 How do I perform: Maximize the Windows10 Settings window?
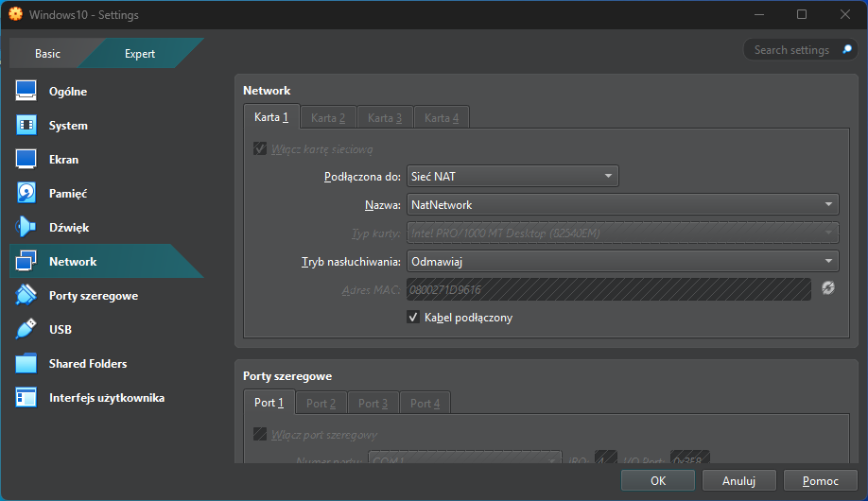click(x=802, y=14)
